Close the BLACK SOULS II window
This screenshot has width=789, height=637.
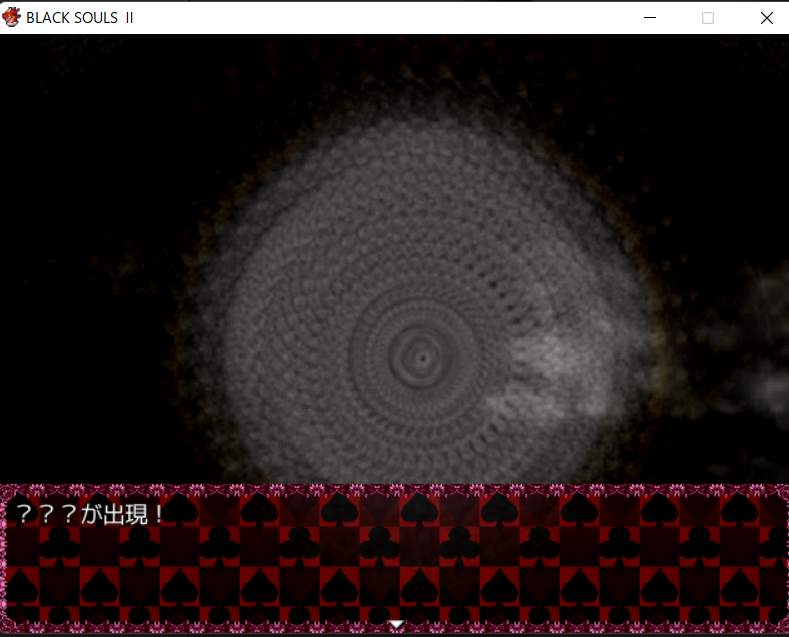[x=766, y=18]
